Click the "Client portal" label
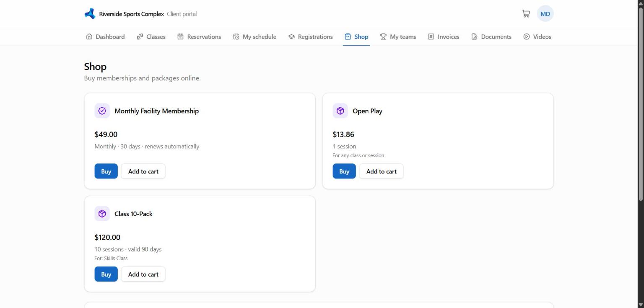Image resolution: width=644 pixels, height=308 pixels. tap(182, 14)
